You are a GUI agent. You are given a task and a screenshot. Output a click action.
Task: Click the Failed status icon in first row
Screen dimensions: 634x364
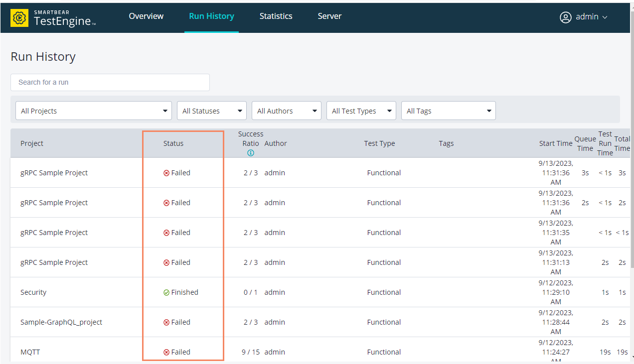pyautogui.click(x=166, y=173)
